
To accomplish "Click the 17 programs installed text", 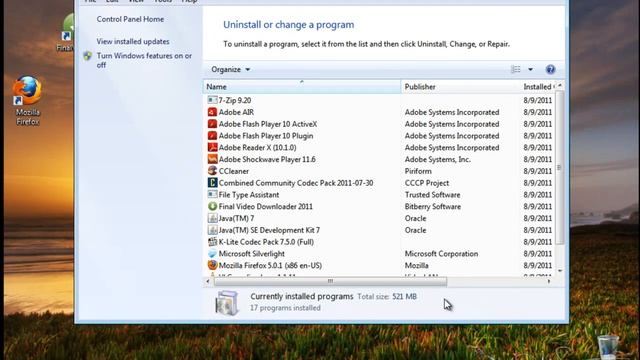I will (285, 308).
